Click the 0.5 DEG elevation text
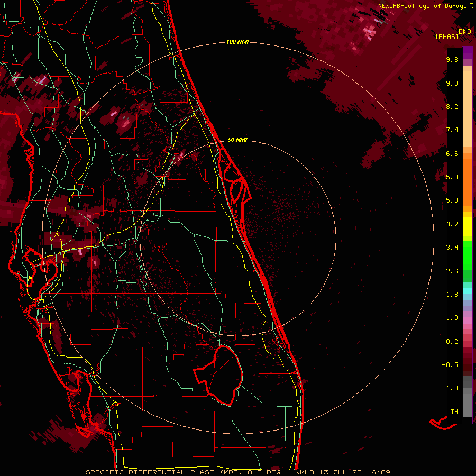The height and width of the screenshot is (476, 476). click(264, 472)
